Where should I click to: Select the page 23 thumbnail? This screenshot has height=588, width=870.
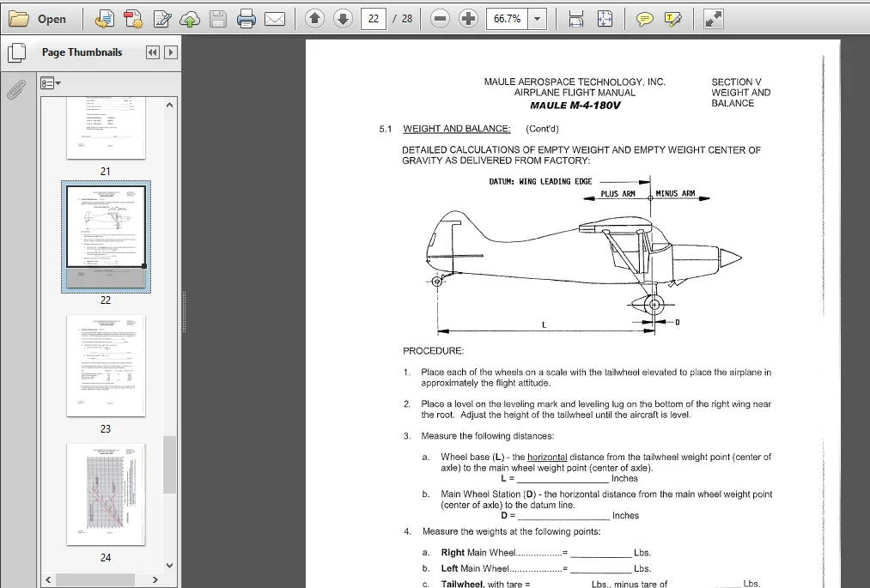106,366
